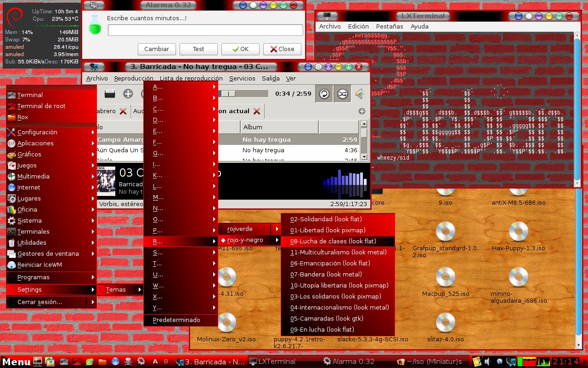Add a new playlist tab with plus icon
This screenshot has width=588, height=368.
pos(362,111)
